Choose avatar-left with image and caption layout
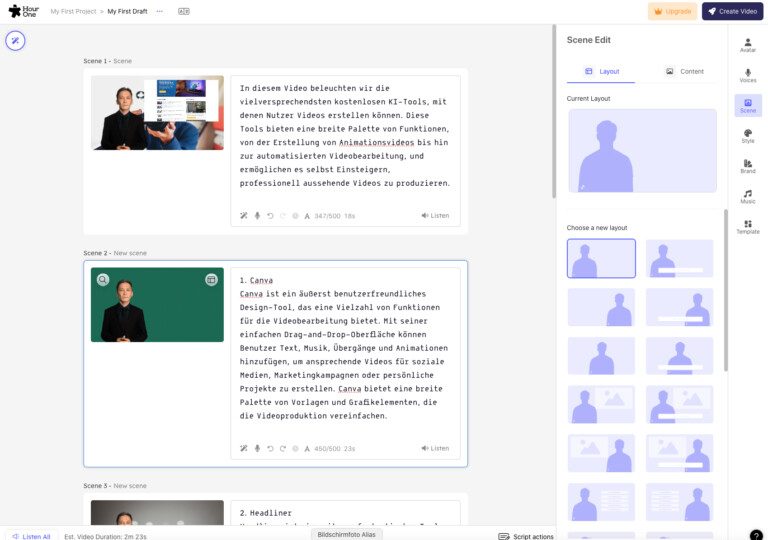 (679, 404)
